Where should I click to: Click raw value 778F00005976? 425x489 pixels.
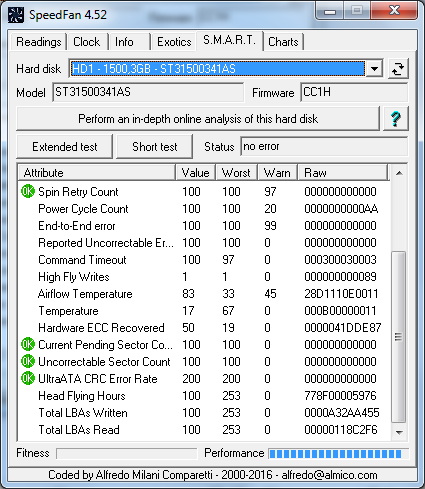point(340,396)
